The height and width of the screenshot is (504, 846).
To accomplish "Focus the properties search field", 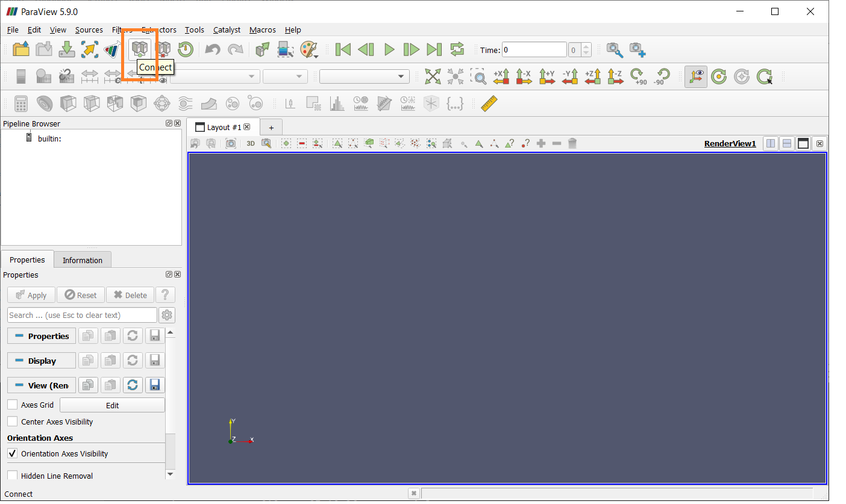I will point(82,315).
